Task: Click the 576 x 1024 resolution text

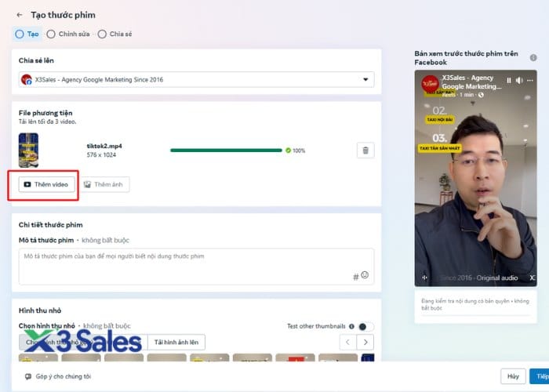Action: tap(101, 154)
